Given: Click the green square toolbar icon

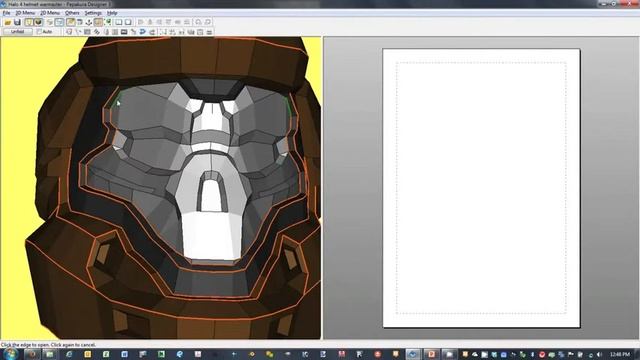Looking at the screenshot, I should [x=108, y=22].
